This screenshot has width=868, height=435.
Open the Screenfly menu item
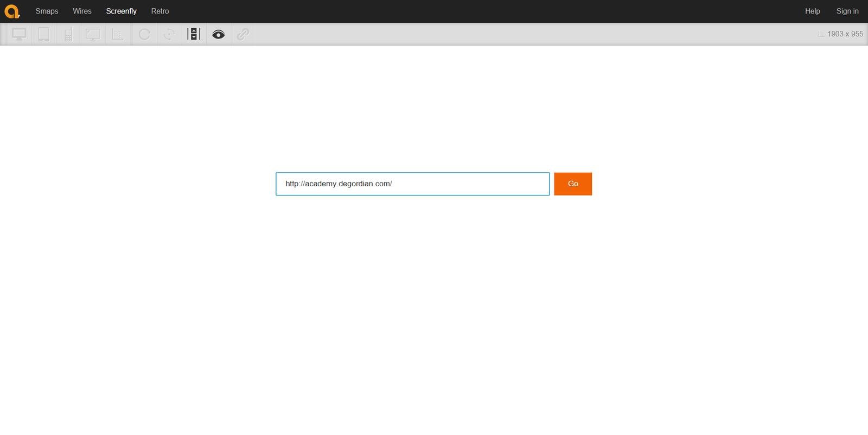[x=122, y=11]
